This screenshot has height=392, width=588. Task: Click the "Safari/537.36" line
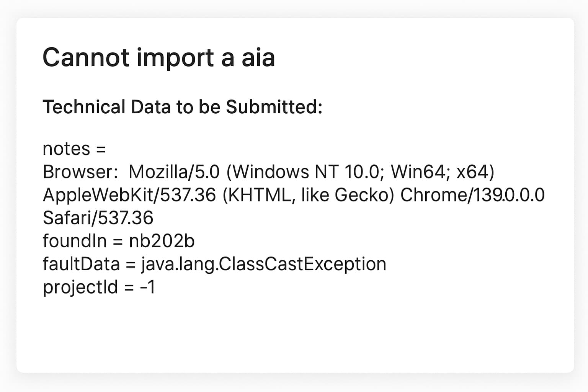point(98,218)
